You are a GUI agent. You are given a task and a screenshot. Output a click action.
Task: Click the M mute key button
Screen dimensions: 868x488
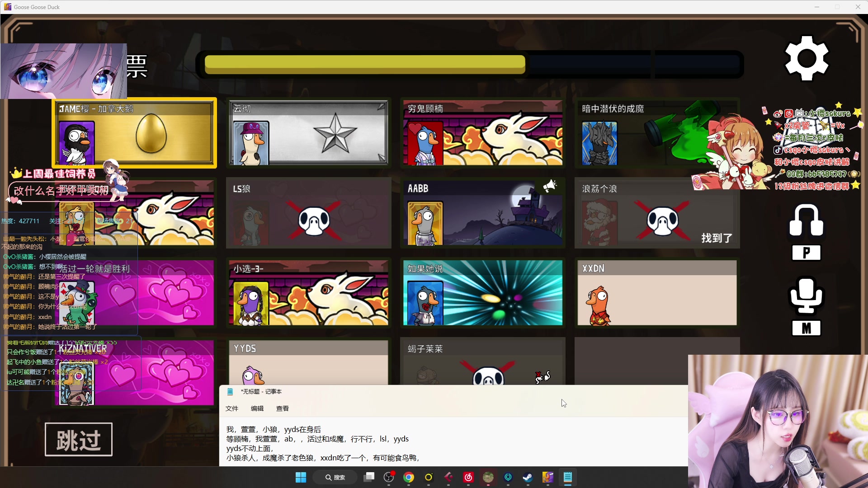(806, 328)
